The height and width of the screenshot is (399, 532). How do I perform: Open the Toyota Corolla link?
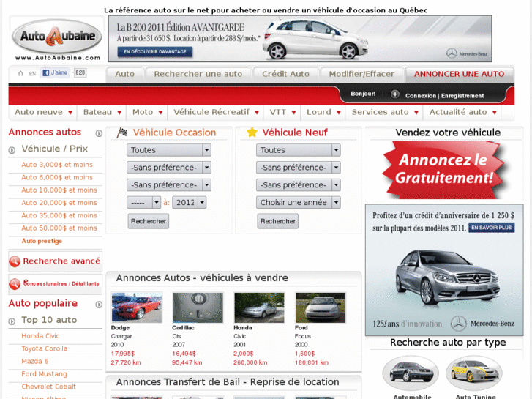click(x=45, y=348)
